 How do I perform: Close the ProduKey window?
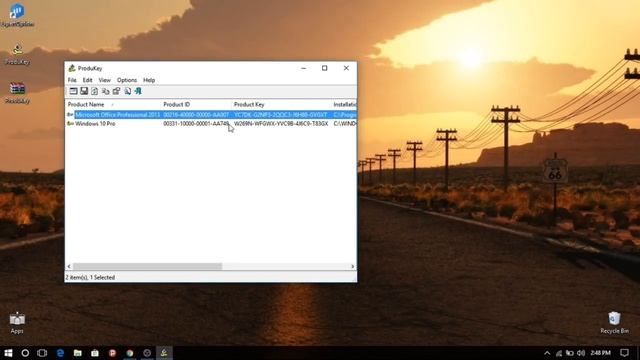346,68
